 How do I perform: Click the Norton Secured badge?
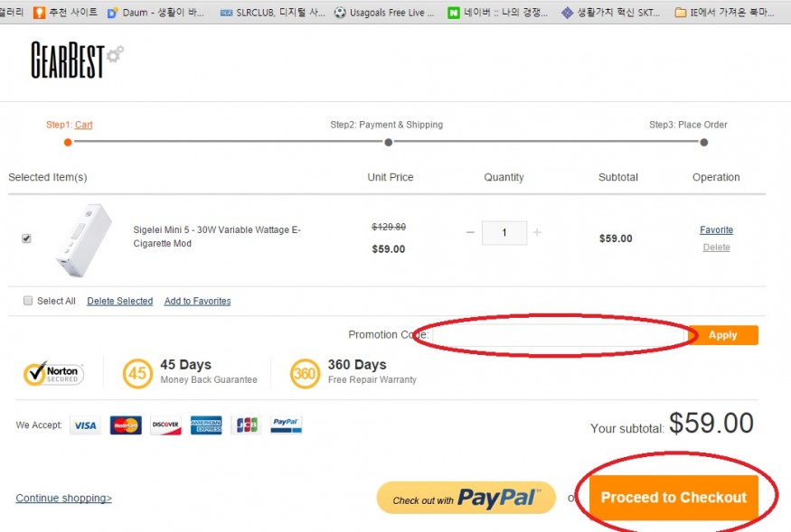[53, 374]
